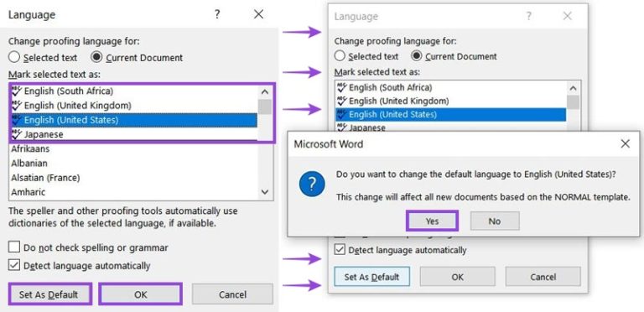Select Japanese in left dialog list
Screen dimensions: 644x312
click(134, 134)
